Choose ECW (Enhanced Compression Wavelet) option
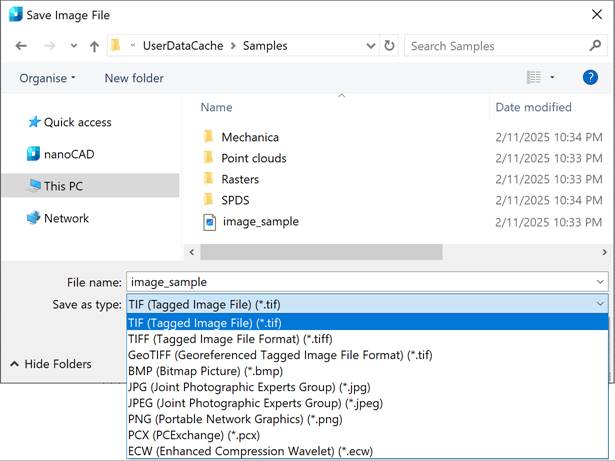 tap(368, 451)
